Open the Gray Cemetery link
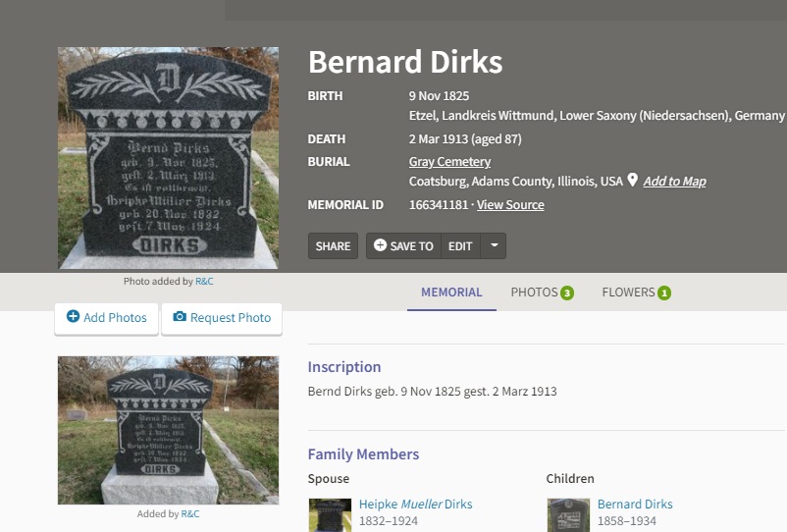787x532 pixels. coord(449,162)
